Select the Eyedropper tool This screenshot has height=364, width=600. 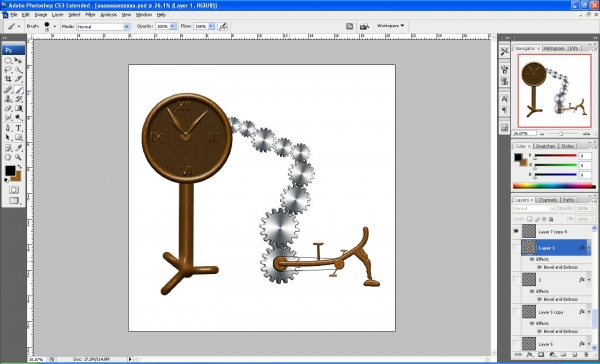click(x=18, y=148)
